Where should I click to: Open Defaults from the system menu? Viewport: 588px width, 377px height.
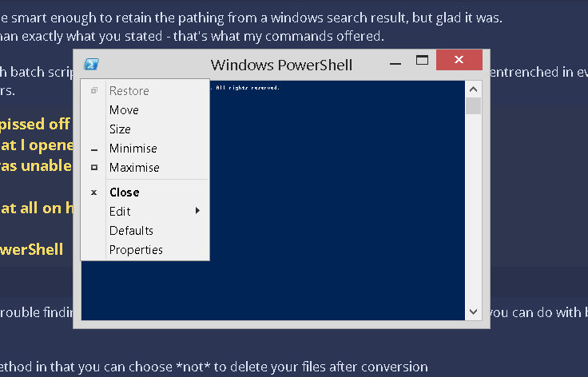pyautogui.click(x=145, y=231)
